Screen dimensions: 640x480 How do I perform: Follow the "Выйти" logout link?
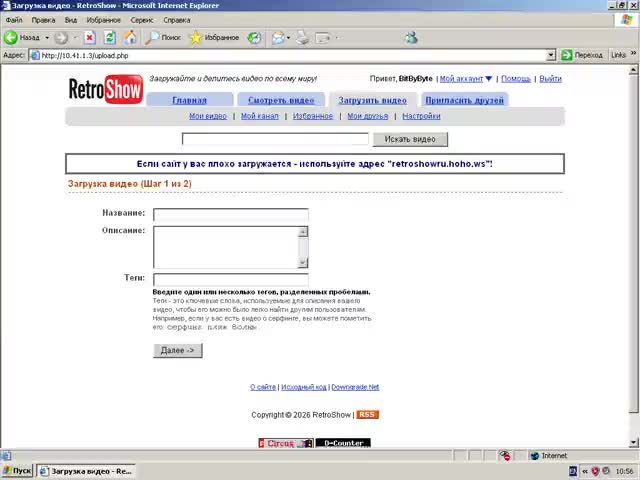pyautogui.click(x=550, y=78)
